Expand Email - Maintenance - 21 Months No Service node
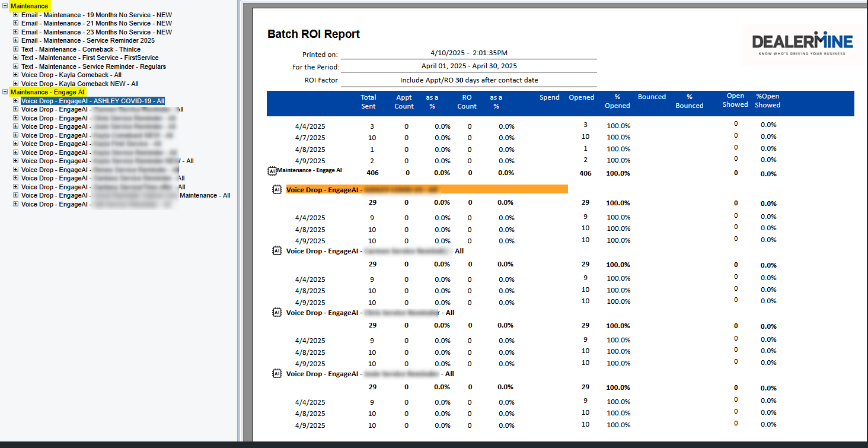 click(16, 23)
